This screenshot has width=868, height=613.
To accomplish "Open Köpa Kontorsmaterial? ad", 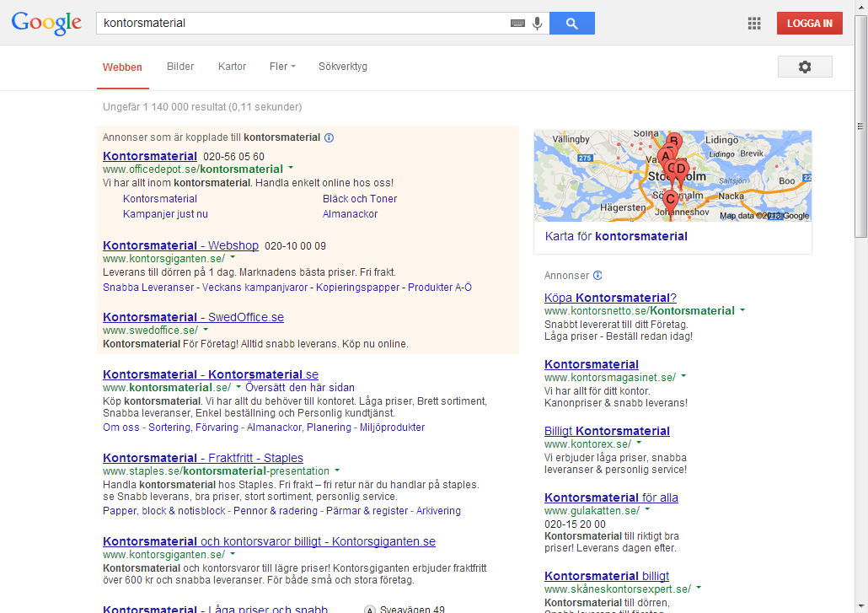I will tap(610, 298).
